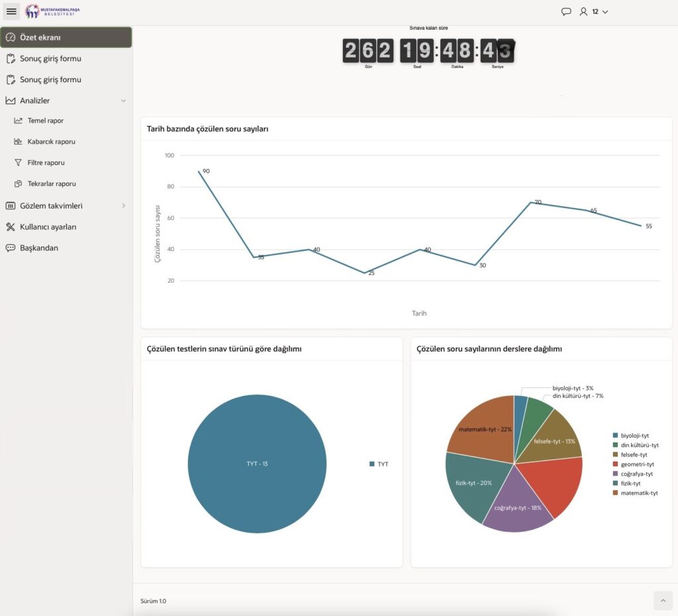
Task: Toggle geometri-tyt legend item
Action: point(637,464)
